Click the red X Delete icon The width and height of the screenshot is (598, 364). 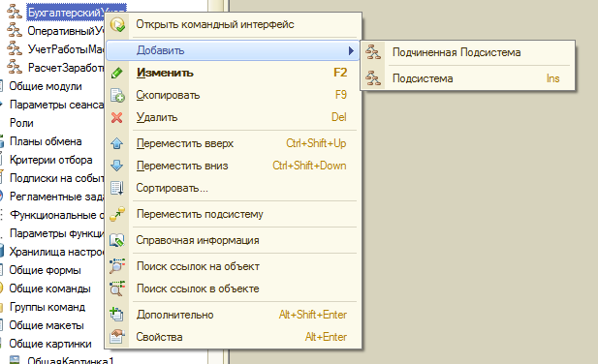pyautogui.click(x=117, y=117)
